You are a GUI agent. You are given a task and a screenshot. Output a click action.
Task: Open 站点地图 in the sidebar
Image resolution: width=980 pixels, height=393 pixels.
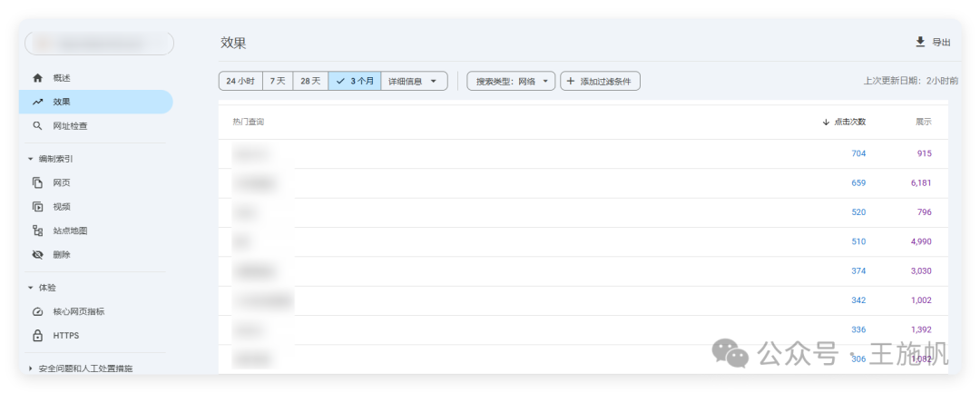[x=95, y=231]
